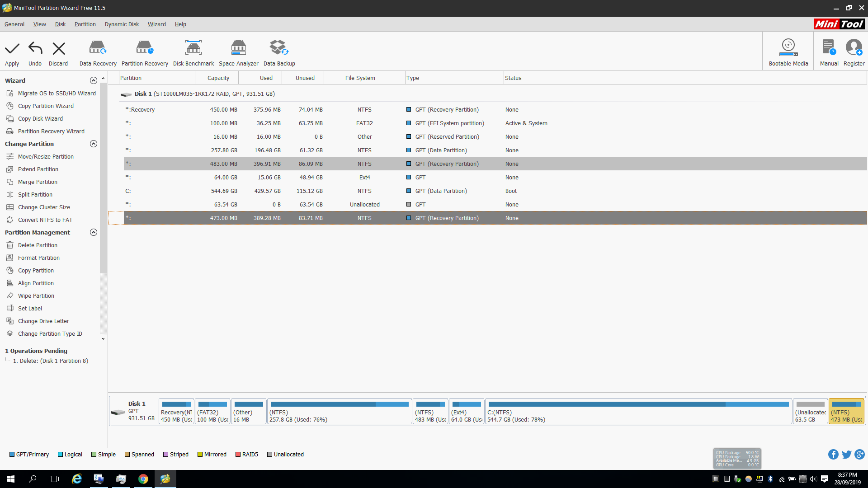Select pending Delete Disk 1 Partition 8 operation

pyautogui.click(x=51, y=361)
